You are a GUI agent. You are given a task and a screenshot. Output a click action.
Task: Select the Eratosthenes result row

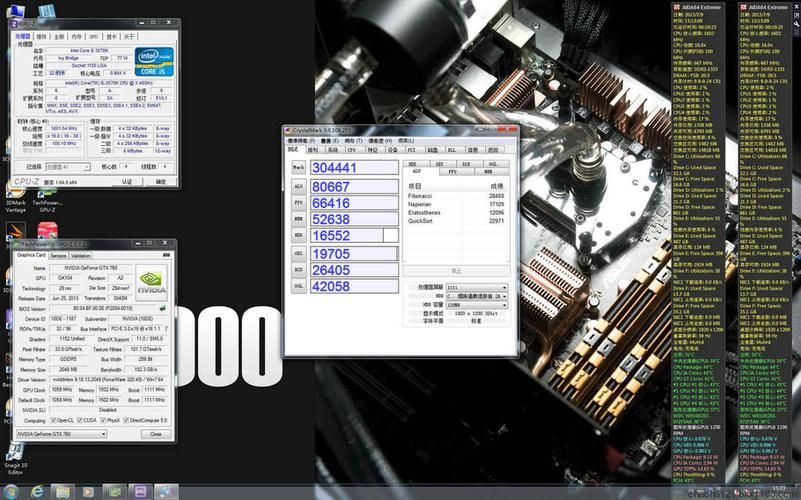(456, 212)
